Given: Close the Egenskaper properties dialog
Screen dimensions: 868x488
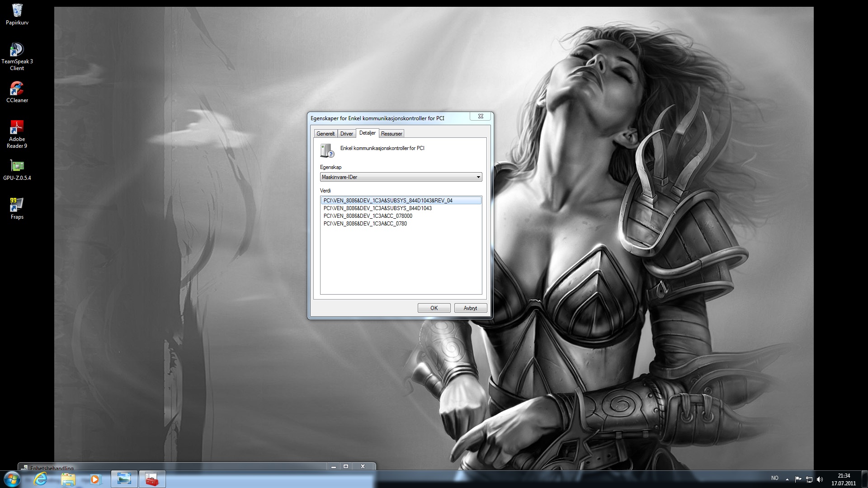Looking at the screenshot, I should pyautogui.click(x=481, y=116).
